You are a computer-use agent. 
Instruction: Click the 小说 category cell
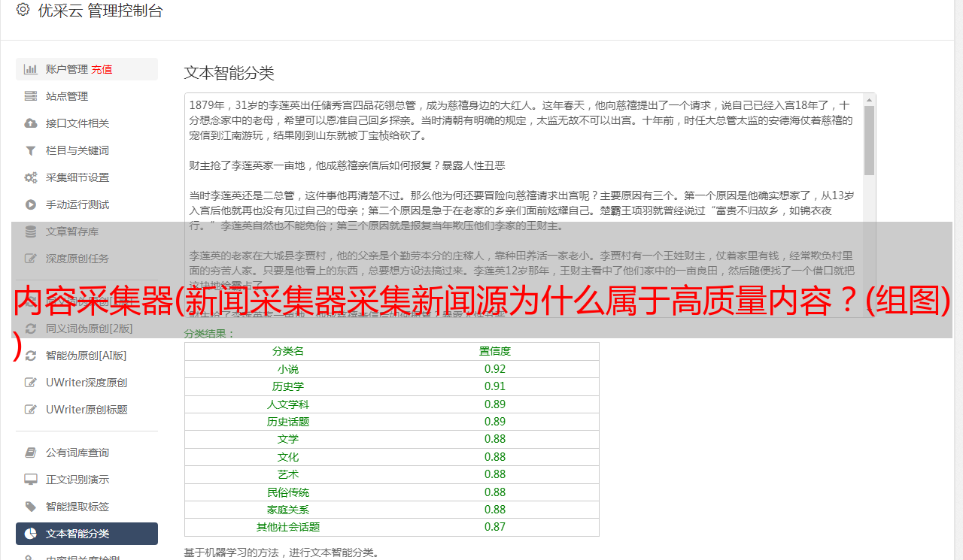(x=288, y=369)
